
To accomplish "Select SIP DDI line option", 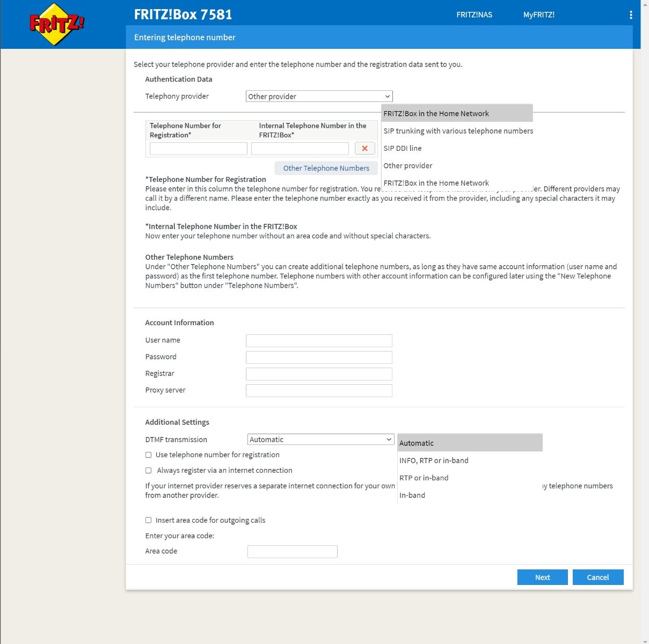I will tap(457, 148).
